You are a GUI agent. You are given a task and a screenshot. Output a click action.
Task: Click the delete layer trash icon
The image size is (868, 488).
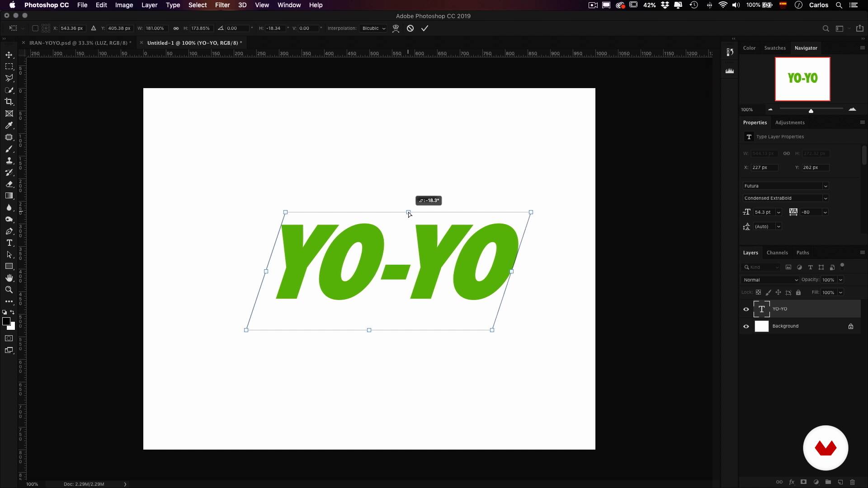coord(852,482)
